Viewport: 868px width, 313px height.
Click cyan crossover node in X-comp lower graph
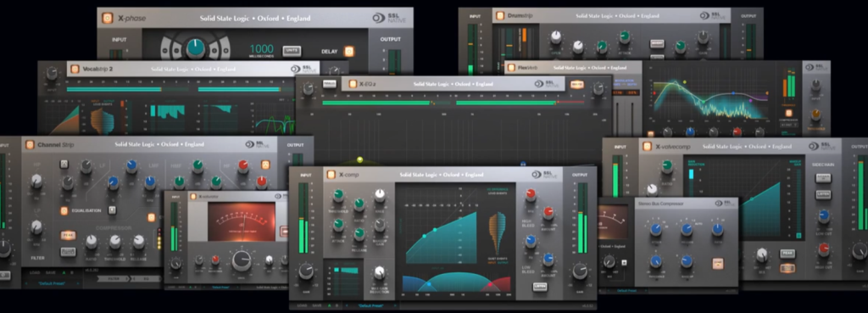pos(428,285)
